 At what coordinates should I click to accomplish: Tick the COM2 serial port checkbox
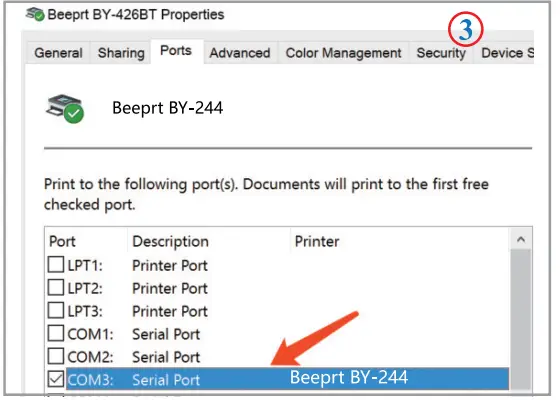[x=56, y=356]
